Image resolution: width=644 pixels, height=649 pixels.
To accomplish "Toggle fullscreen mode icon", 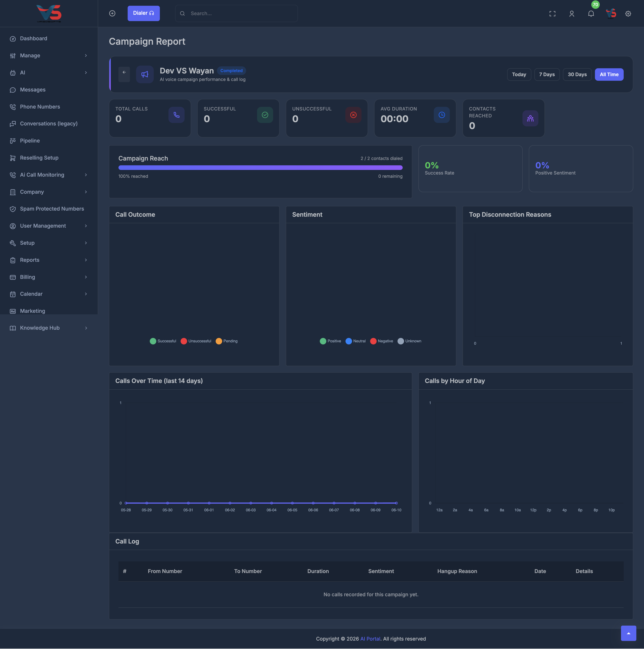I will [x=552, y=14].
